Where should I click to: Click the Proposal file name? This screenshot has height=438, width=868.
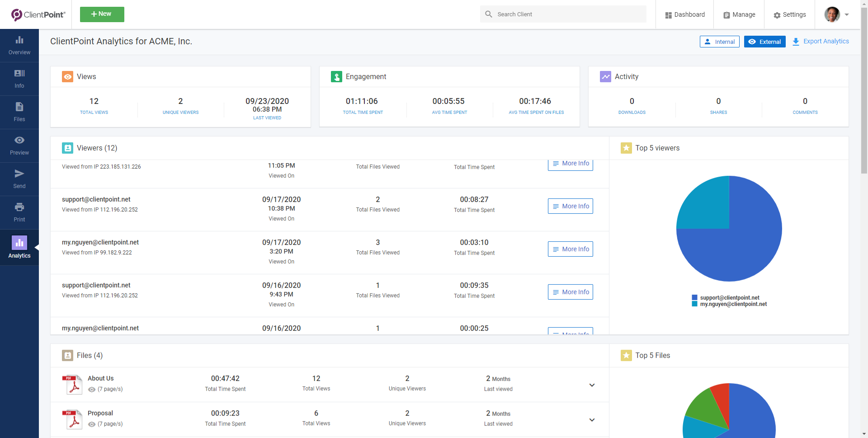[x=100, y=413]
